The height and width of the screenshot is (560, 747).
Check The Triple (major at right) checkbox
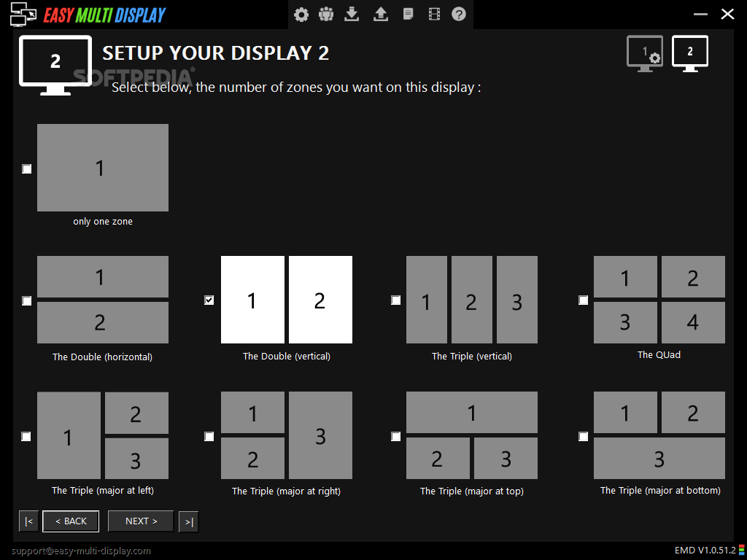click(x=209, y=436)
